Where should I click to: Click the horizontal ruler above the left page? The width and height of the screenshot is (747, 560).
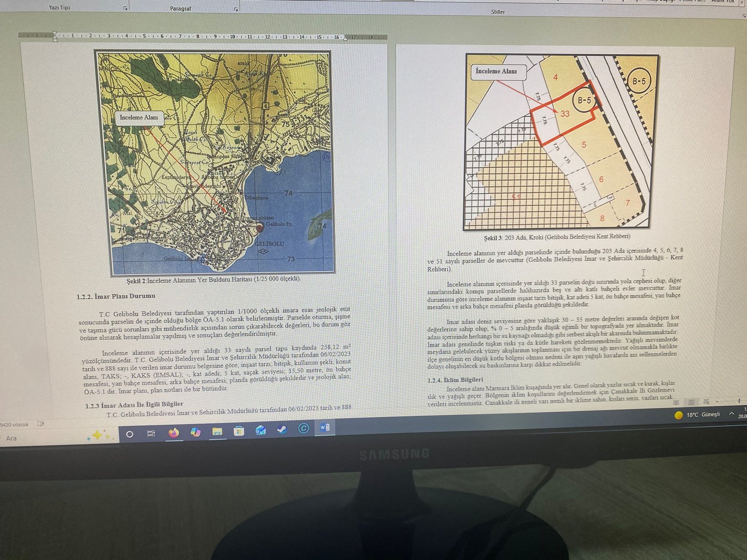pyautogui.click(x=202, y=36)
